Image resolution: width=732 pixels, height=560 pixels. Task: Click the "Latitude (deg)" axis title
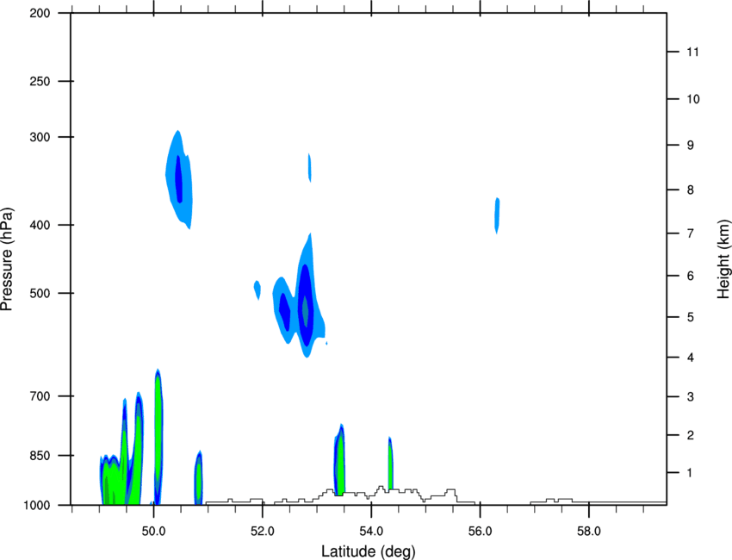[x=369, y=551]
